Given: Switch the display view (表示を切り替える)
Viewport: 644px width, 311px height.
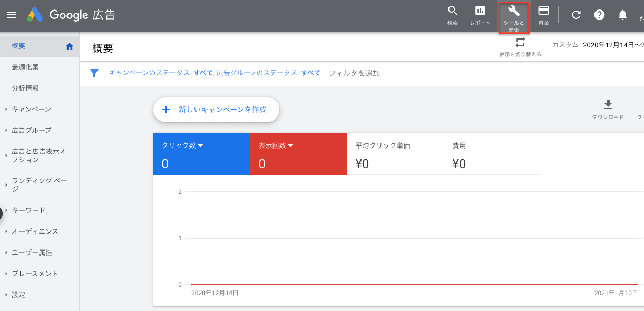Looking at the screenshot, I should click(x=520, y=47).
